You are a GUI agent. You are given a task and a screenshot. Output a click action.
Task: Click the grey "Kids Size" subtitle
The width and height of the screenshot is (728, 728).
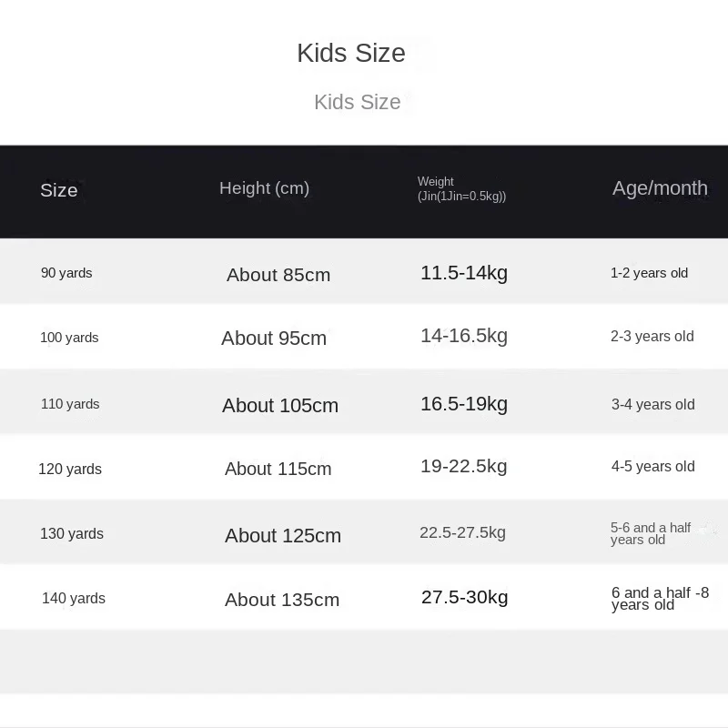point(358,102)
